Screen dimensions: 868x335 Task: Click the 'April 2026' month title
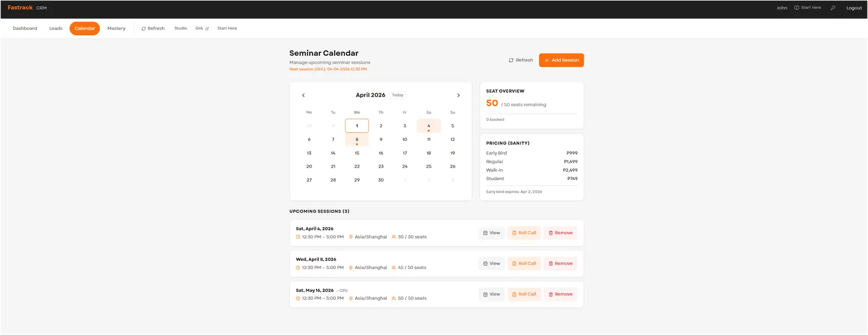pos(371,95)
